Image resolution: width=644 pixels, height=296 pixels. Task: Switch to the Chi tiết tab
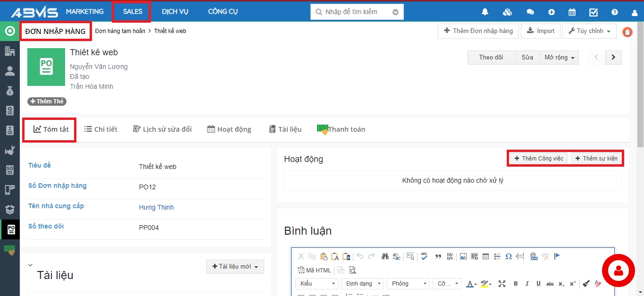(101, 129)
